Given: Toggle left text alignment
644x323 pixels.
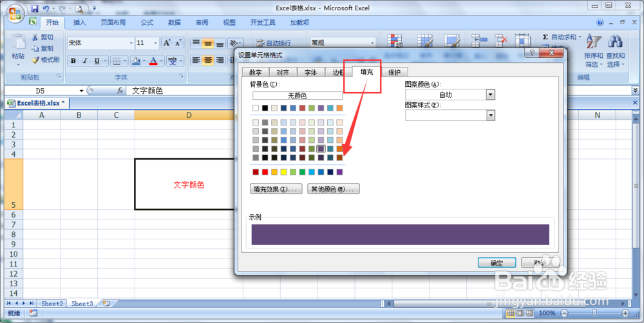Looking at the screenshot, I should [196, 60].
